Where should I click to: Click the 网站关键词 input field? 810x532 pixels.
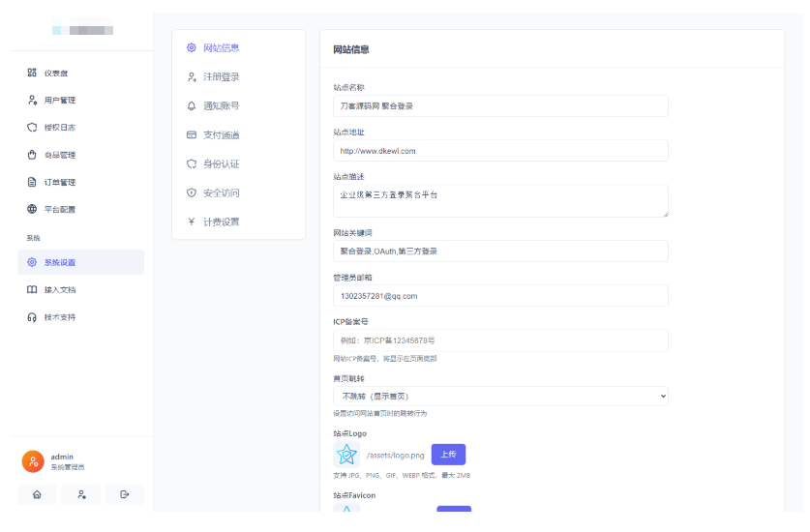click(x=500, y=251)
